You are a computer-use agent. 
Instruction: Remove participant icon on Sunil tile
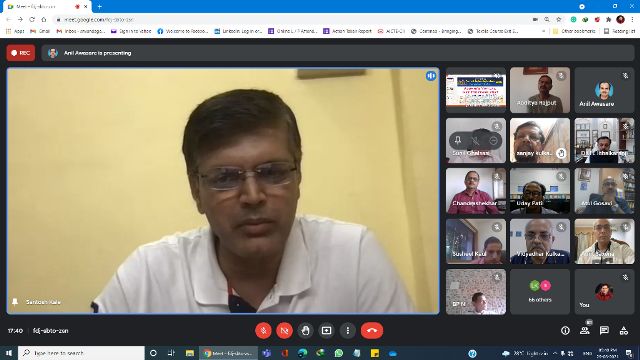493,141
